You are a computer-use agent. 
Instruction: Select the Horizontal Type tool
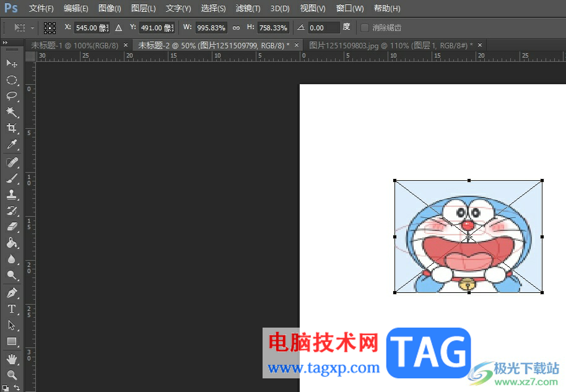click(x=12, y=309)
